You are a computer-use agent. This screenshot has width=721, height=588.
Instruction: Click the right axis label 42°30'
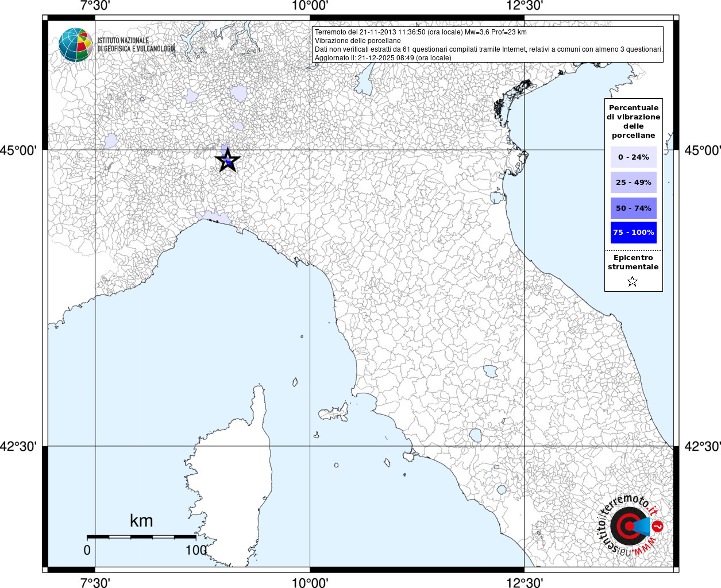pos(702,446)
